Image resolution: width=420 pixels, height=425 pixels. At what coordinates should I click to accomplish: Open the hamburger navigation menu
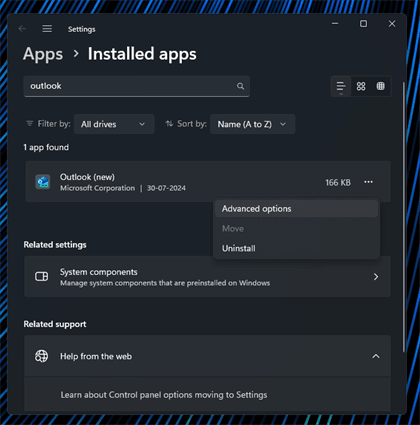(x=47, y=29)
